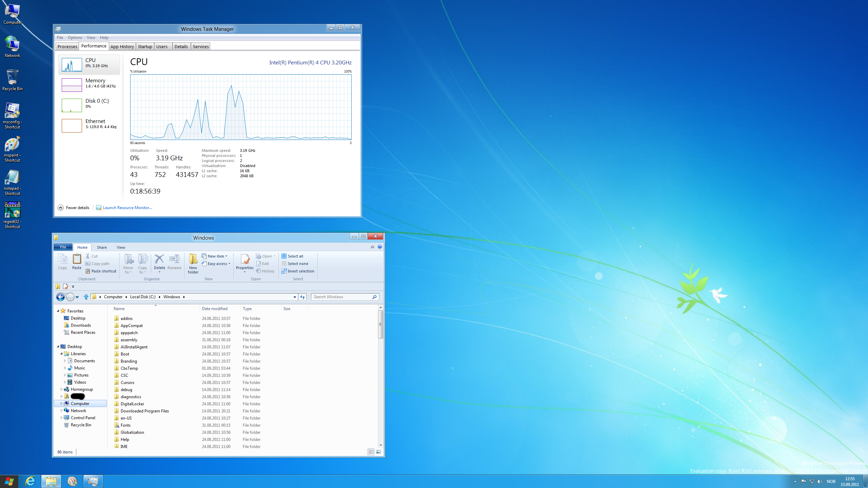Select Downloads in the Favorites tree
The height and width of the screenshot is (488, 868).
click(x=81, y=325)
